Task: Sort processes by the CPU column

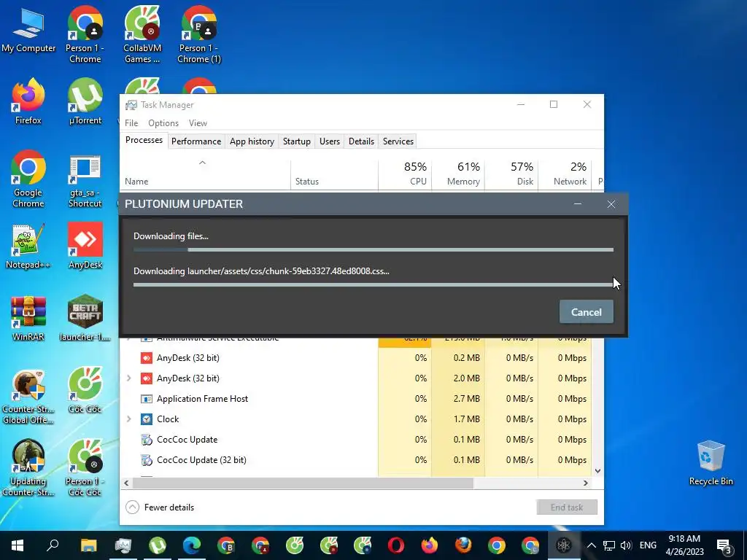Action: tap(405, 174)
